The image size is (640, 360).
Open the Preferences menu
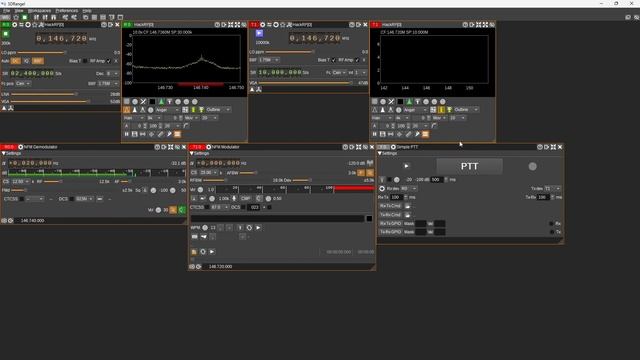(x=67, y=11)
